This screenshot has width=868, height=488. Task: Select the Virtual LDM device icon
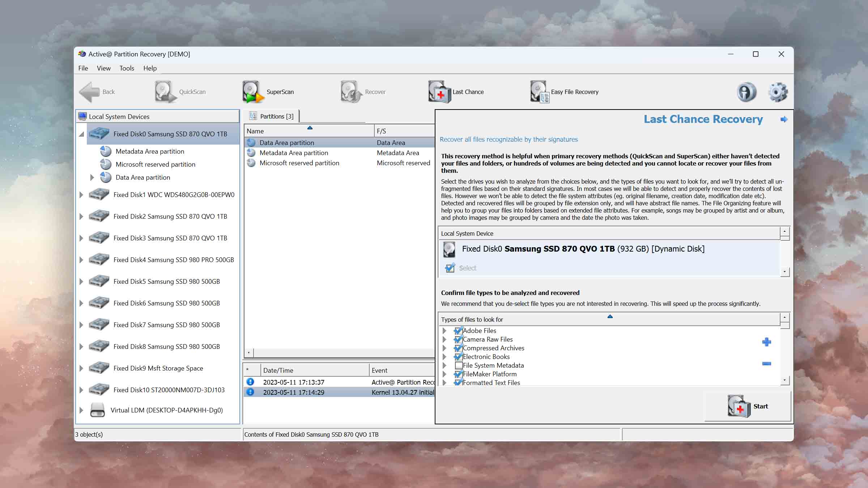tap(97, 410)
